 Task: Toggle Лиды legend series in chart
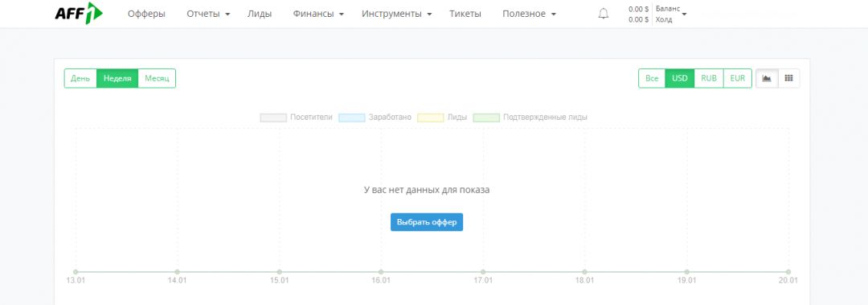[442, 117]
